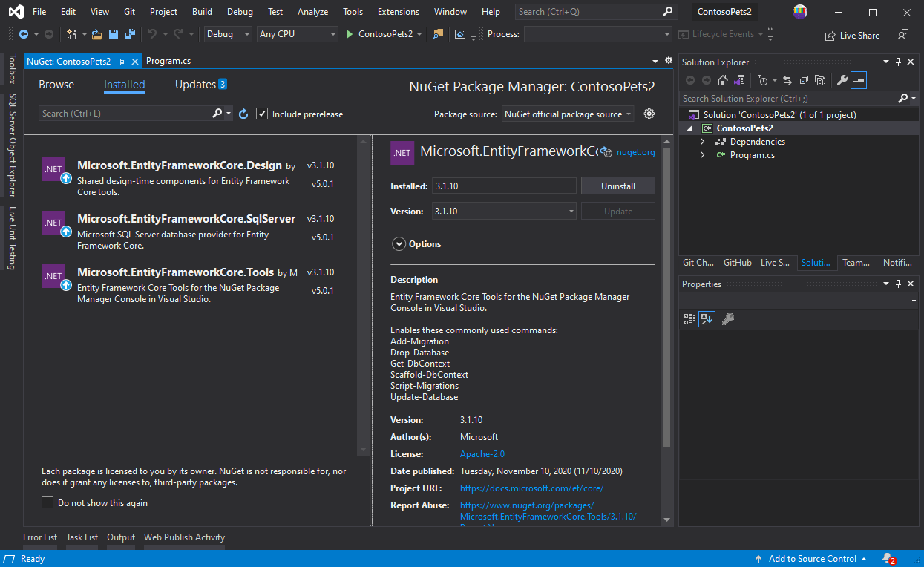Open the Error List tab at bottom
The height and width of the screenshot is (567, 924).
point(40,537)
